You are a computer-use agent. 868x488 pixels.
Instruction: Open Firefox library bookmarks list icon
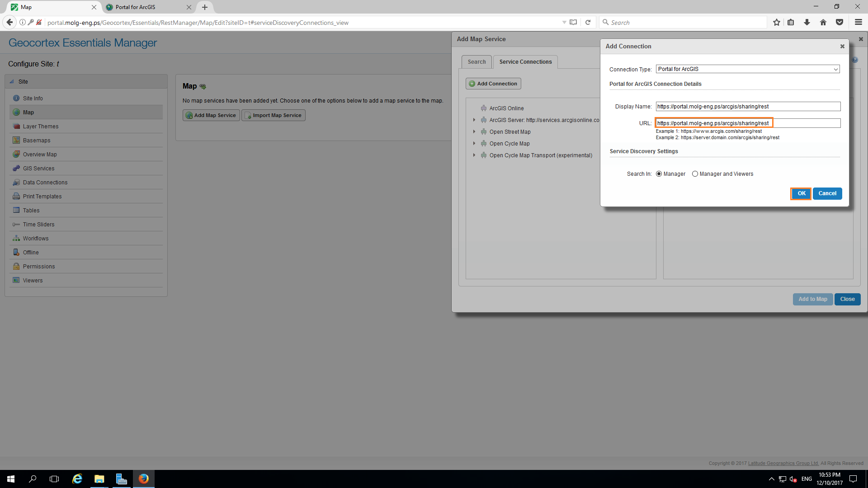coord(791,23)
